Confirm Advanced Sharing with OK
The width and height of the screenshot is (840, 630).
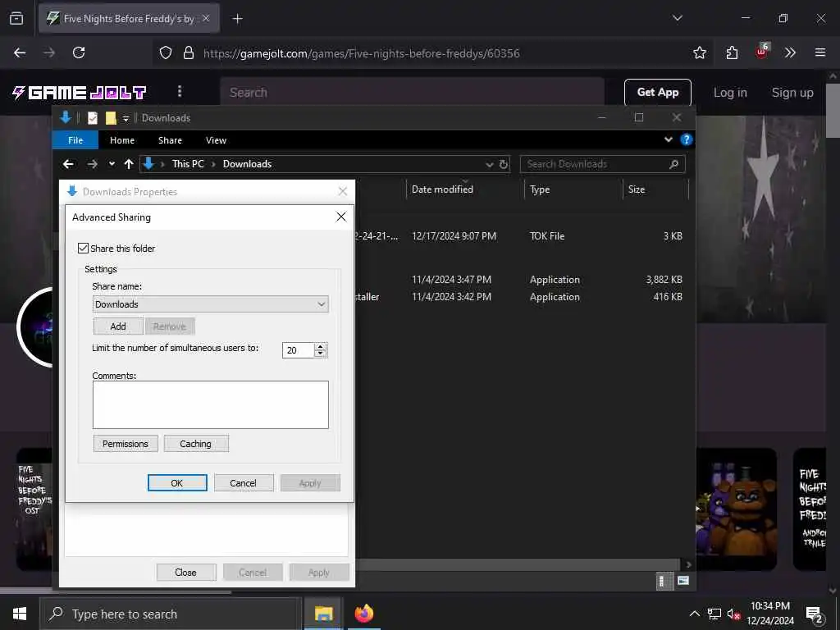pyautogui.click(x=177, y=482)
